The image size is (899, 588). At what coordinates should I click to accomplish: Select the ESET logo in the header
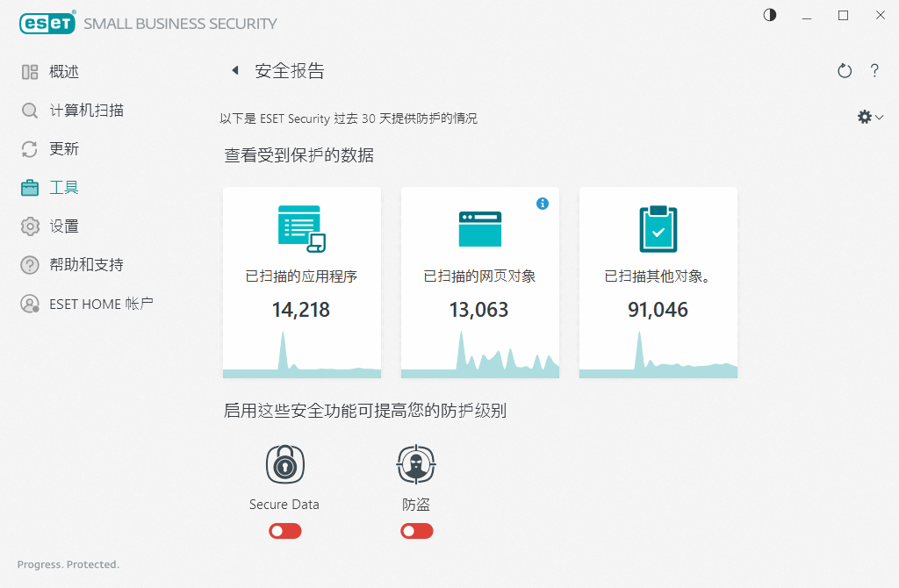point(47,23)
